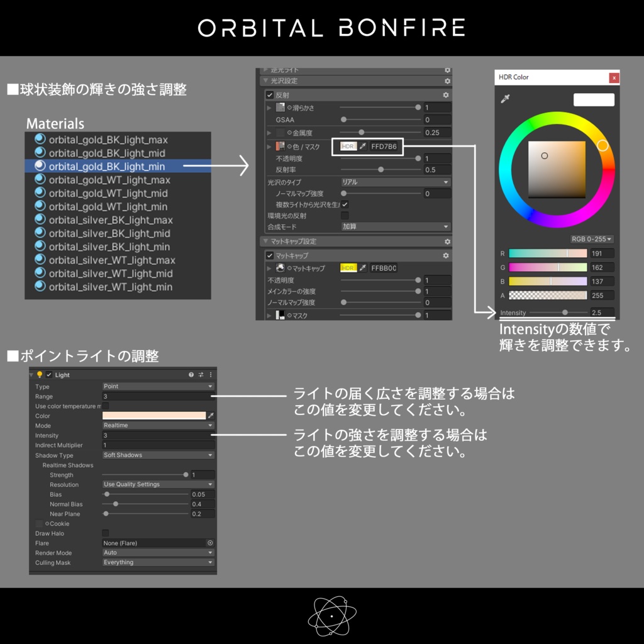This screenshot has width=644, height=644.
Task: Click the gear icon on the 光沢設定 section
Action: pos(447,81)
